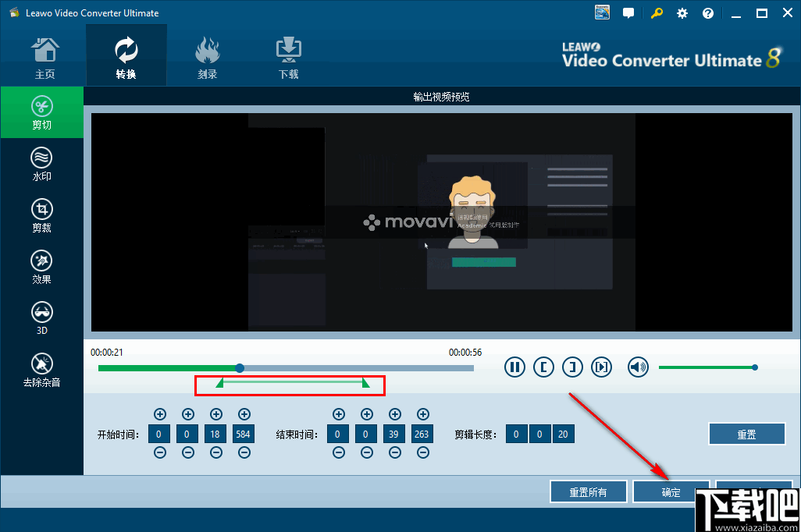Screen dimensions: 801x532
Task: Open the key registration icon
Action: [x=657, y=13]
